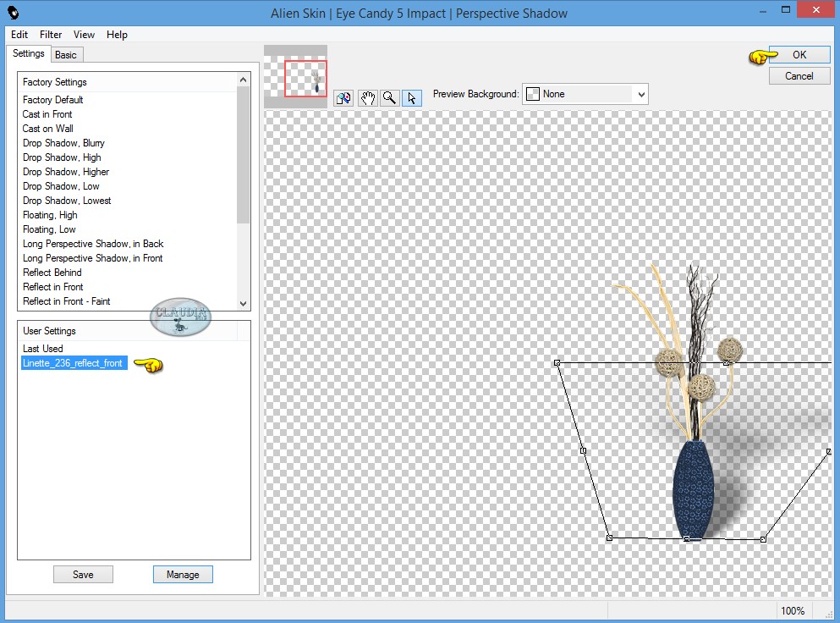The height and width of the screenshot is (623, 840).
Task: Select Drop Shadow, High preset
Action: [62, 157]
